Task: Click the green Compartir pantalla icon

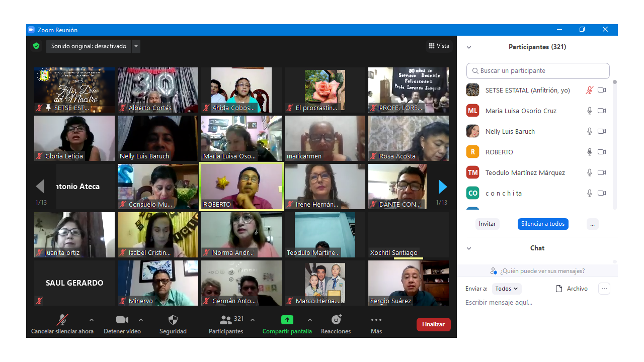Action: coord(287,320)
